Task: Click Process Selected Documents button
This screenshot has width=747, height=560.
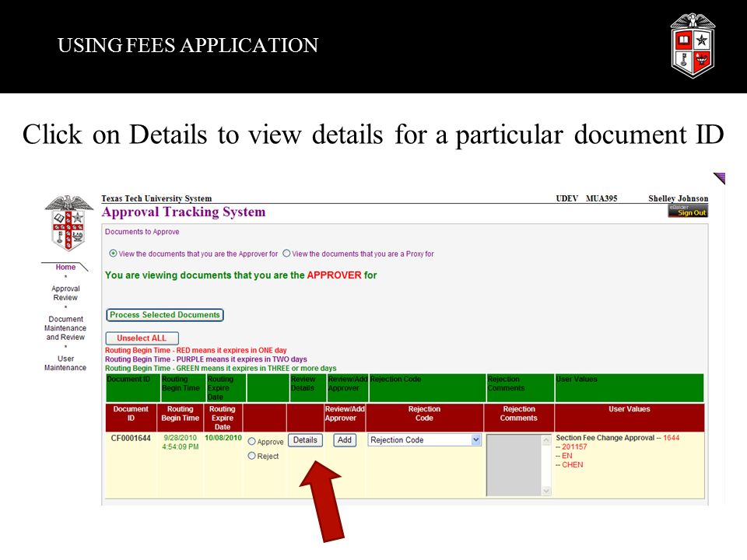Action: (x=165, y=315)
